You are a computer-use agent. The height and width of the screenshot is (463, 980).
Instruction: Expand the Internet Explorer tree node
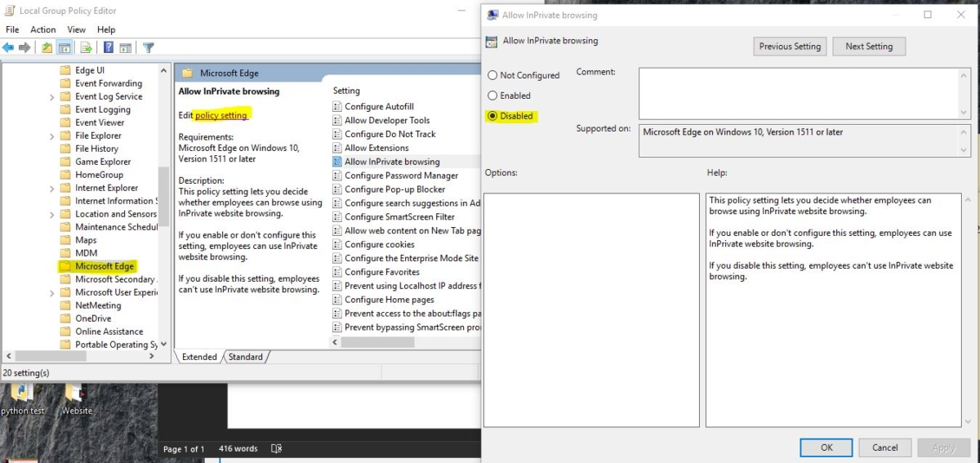[52, 188]
